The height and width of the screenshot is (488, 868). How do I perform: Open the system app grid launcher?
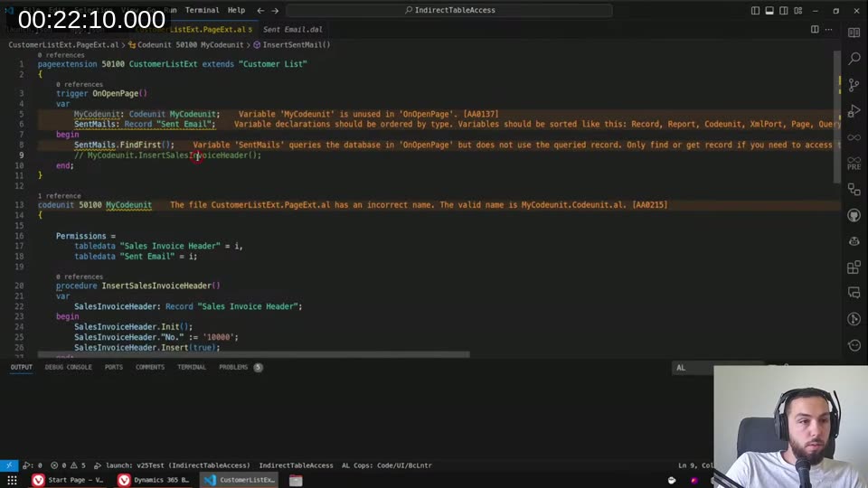(x=12, y=480)
